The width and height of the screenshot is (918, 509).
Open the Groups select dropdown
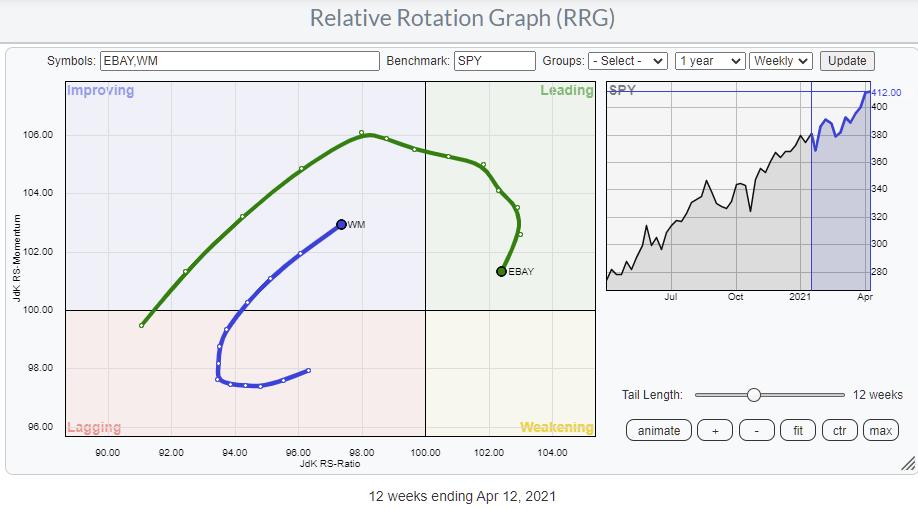pos(627,61)
